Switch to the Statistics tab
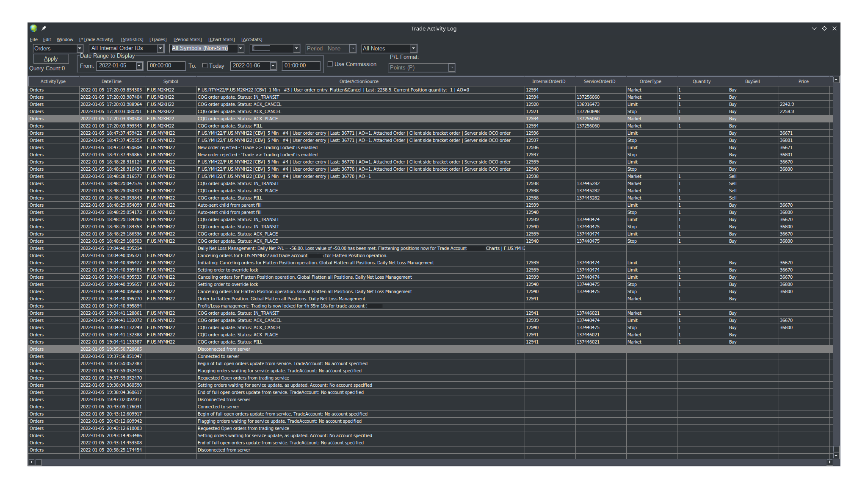 pyautogui.click(x=132, y=39)
